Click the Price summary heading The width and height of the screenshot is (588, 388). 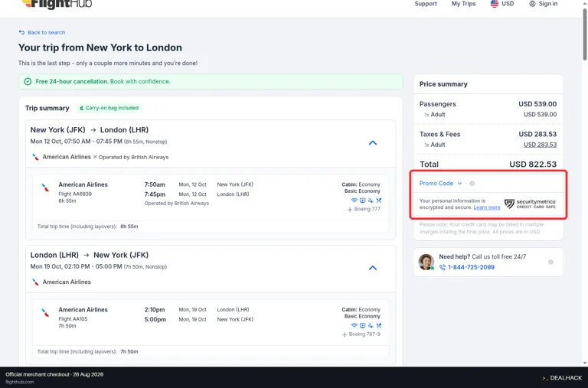click(443, 84)
